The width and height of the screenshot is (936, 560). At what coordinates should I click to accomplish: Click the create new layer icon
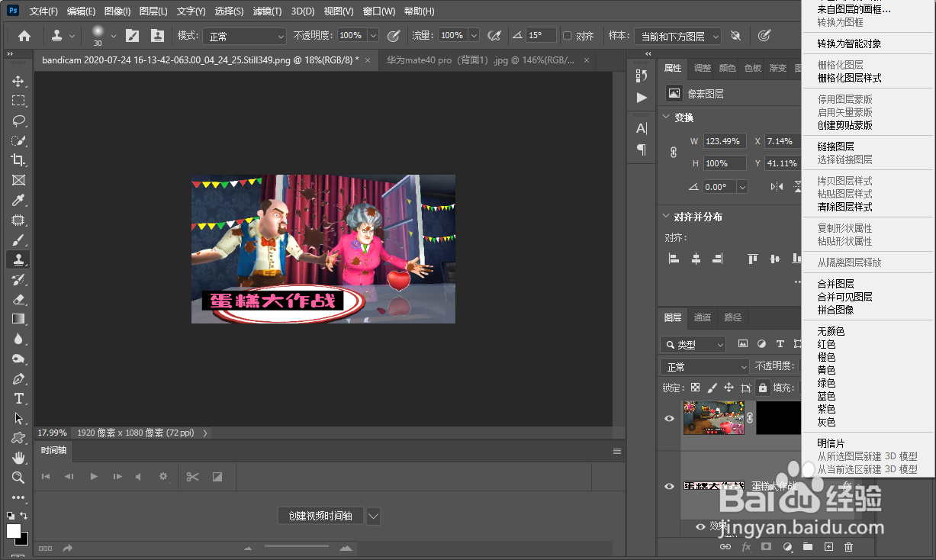[828, 546]
